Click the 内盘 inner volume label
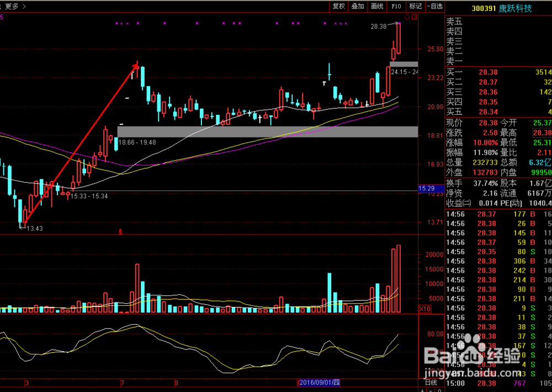The height and width of the screenshot is (392, 552). [x=508, y=172]
